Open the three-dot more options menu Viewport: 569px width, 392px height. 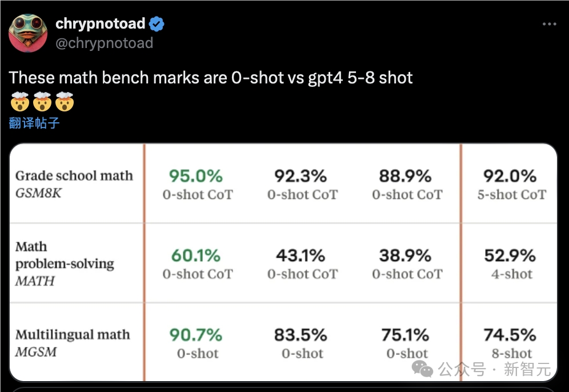tap(550, 24)
